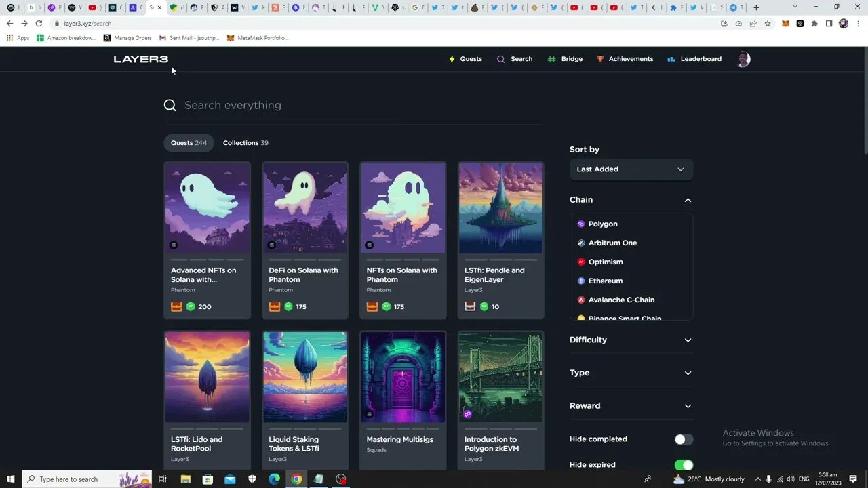Viewport: 868px width, 488px height.
Task: Open the Quests nav item
Action: pyautogui.click(x=465, y=59)
